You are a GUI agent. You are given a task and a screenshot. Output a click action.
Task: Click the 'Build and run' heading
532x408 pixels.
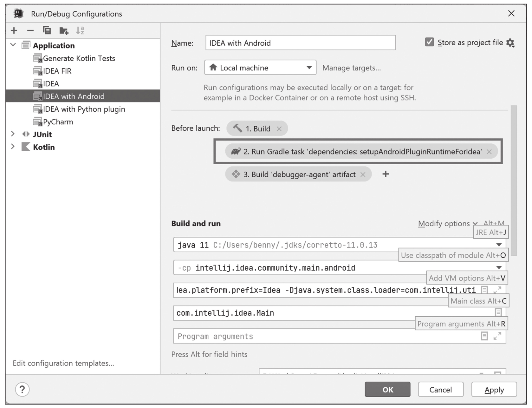(x=196, y=224)
